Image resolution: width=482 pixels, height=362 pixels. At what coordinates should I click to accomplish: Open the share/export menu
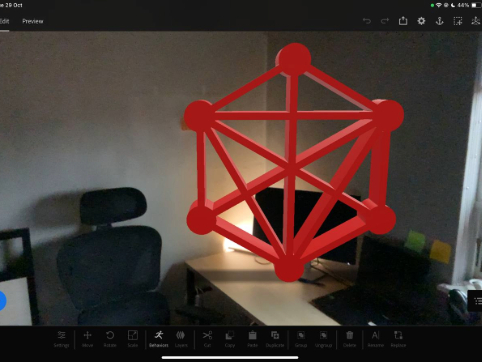click(403, 21)
